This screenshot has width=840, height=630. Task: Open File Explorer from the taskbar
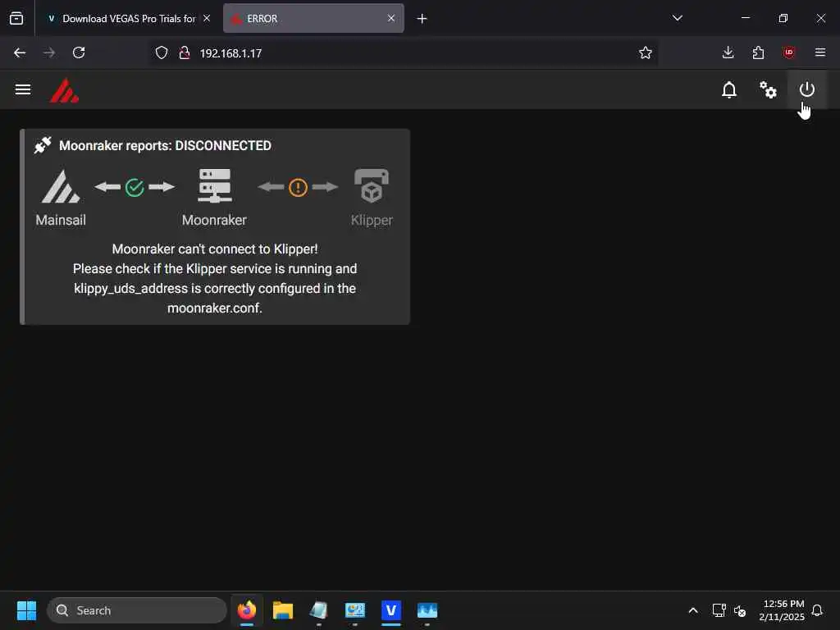click(283, 610)
